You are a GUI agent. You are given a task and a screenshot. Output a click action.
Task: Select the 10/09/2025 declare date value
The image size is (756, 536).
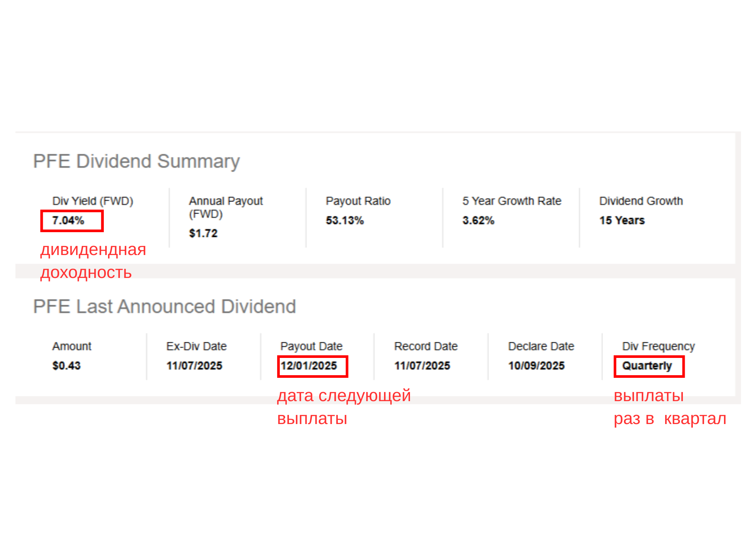click(x=536, y=366)
